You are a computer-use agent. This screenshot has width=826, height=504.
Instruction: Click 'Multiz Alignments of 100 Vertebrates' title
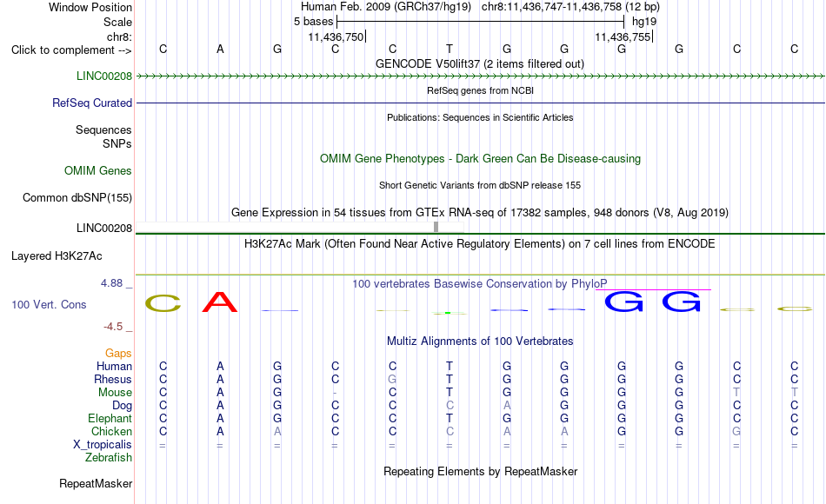(x=480, y=342)
